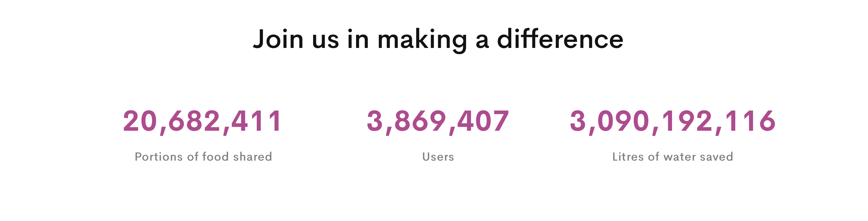Image resolution: width=868 pixels, height=221 pixels.
Task: Click the trailing "411" digits of first counter
Action: click(257, 120)
